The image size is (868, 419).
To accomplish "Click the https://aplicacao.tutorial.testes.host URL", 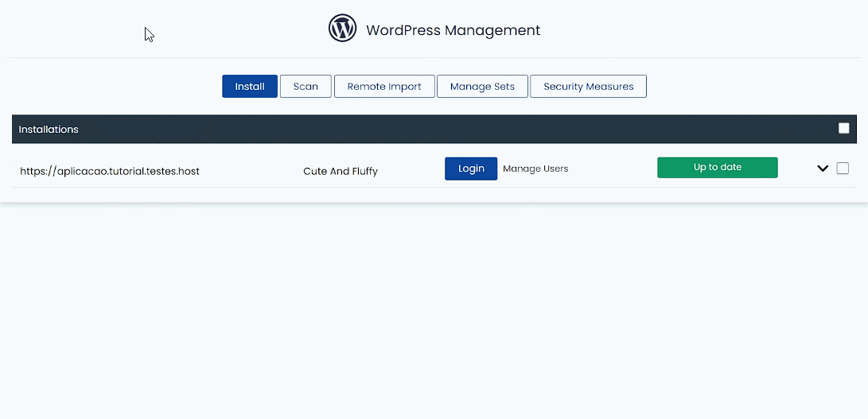I will (x=110, y=171).
